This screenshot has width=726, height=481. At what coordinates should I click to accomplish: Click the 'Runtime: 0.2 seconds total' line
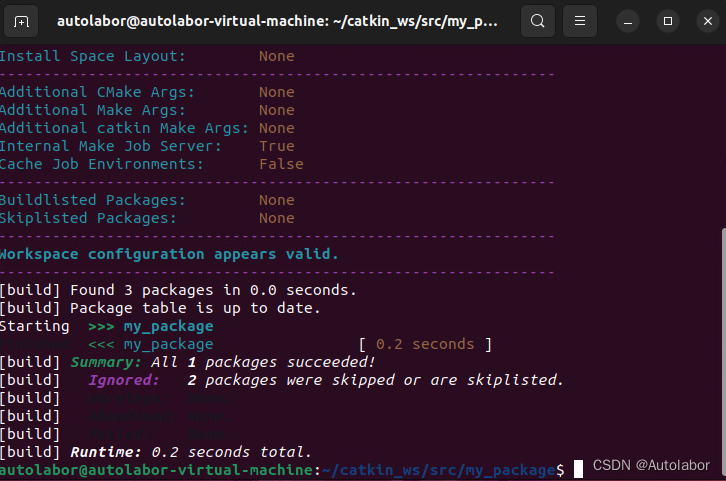[x=190, y=452]
